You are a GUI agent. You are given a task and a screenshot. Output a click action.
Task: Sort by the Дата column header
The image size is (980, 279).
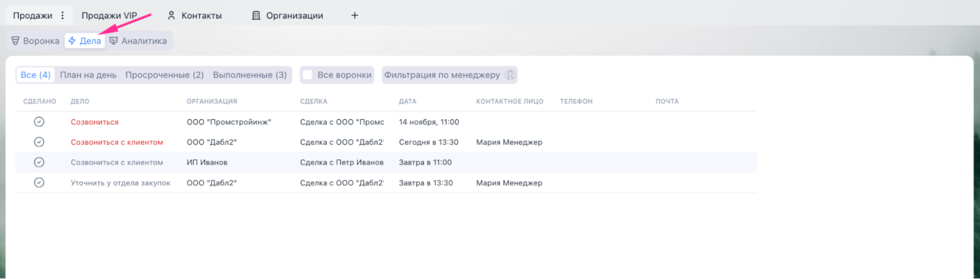tap(407, 101)
